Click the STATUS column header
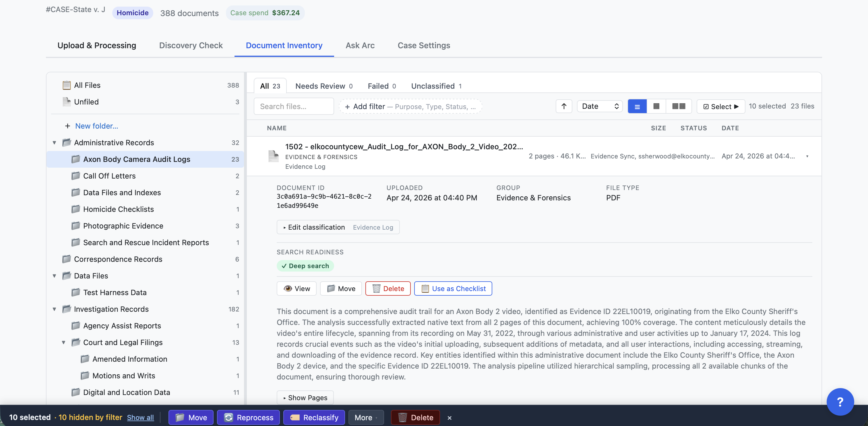868x426 pixels. click(x=693, y=128)
